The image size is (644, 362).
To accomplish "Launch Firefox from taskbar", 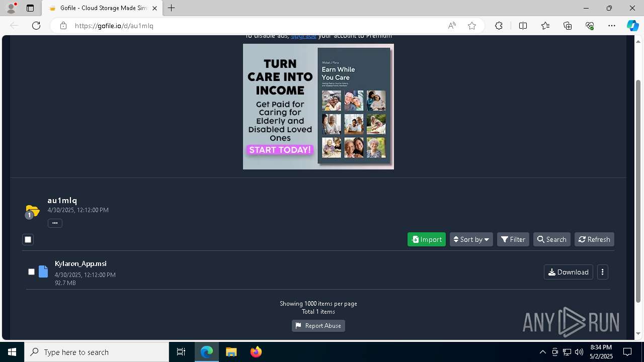I will (256, 352).
